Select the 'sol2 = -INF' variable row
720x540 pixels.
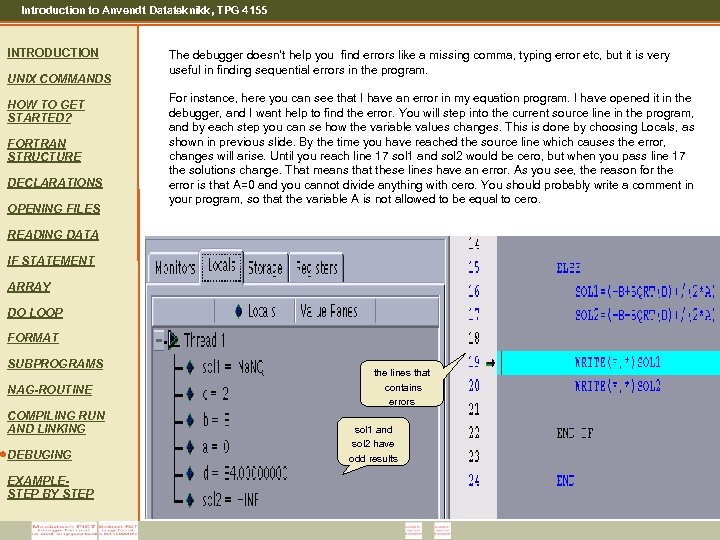(x=230, y=500)
